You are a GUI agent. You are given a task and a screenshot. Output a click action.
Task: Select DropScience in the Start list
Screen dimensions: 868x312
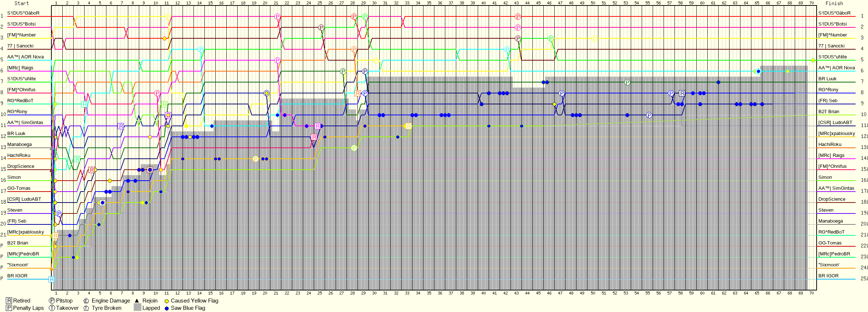(21, 166)
